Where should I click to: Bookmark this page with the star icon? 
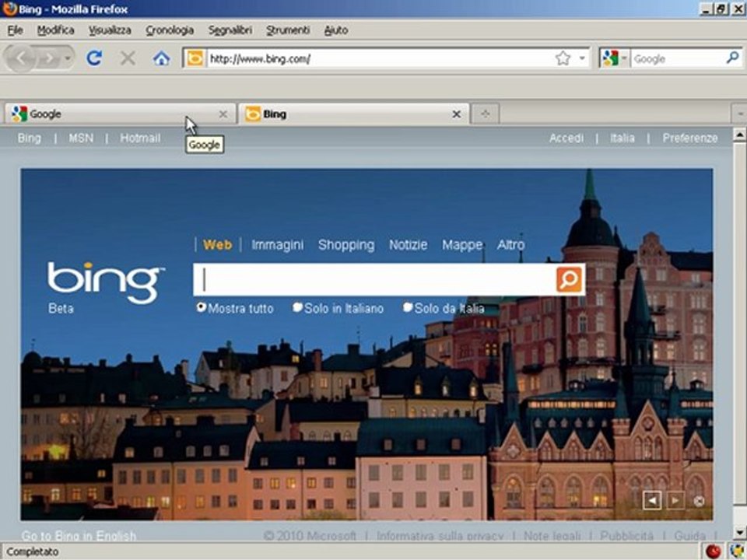[x=563, y=58]
